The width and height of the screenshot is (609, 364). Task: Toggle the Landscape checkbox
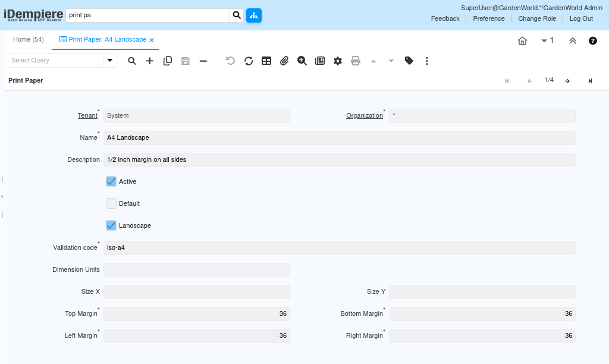(111, 225)
